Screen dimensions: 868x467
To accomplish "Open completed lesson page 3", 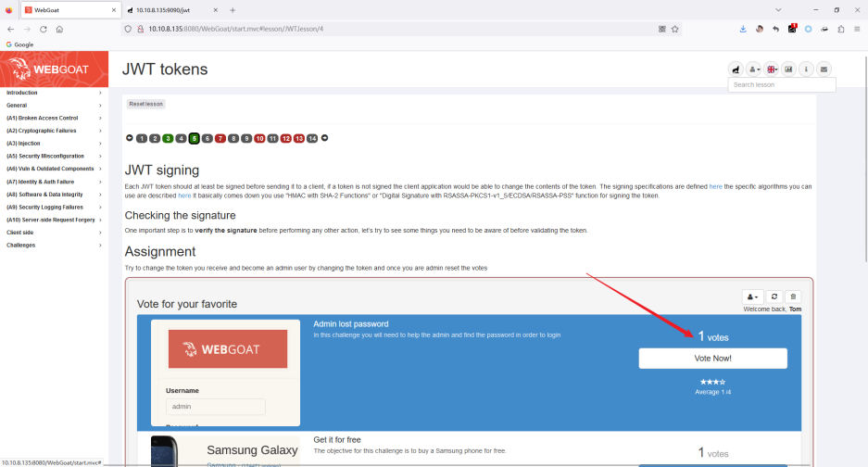I will (x=168, y=138).
